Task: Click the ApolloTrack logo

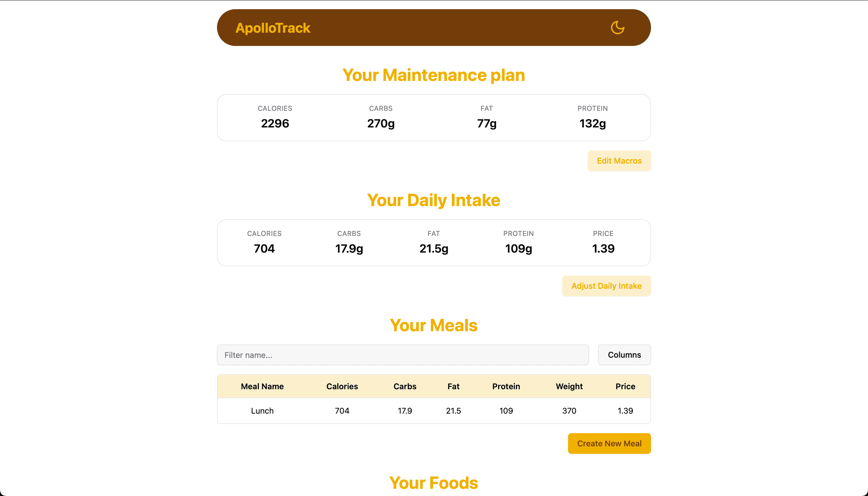Action: 272,28
